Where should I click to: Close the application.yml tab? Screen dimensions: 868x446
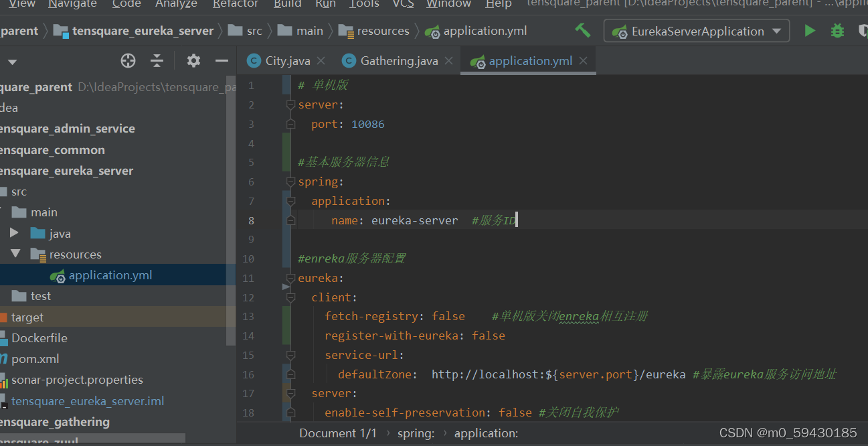[x=584, y=61]
